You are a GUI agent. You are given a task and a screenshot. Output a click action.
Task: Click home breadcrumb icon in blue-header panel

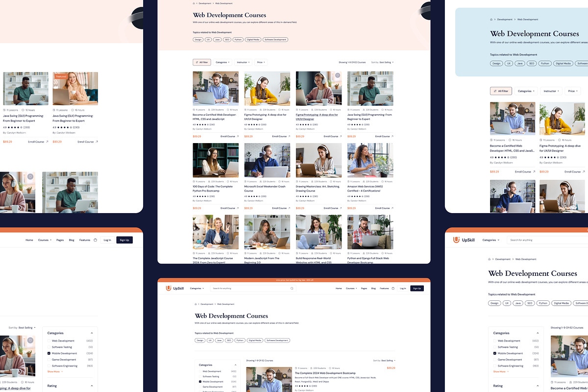[x=491, y=20]
